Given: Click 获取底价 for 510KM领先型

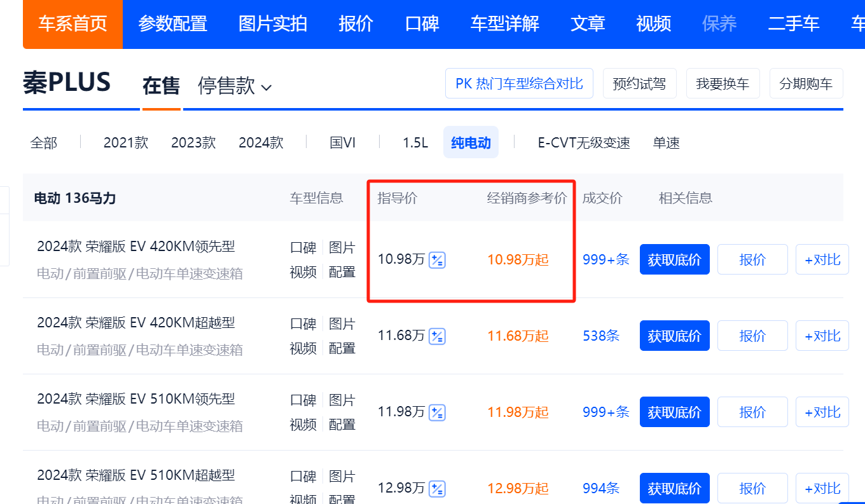Looking at the screenshot, I should tap(675, 412).
